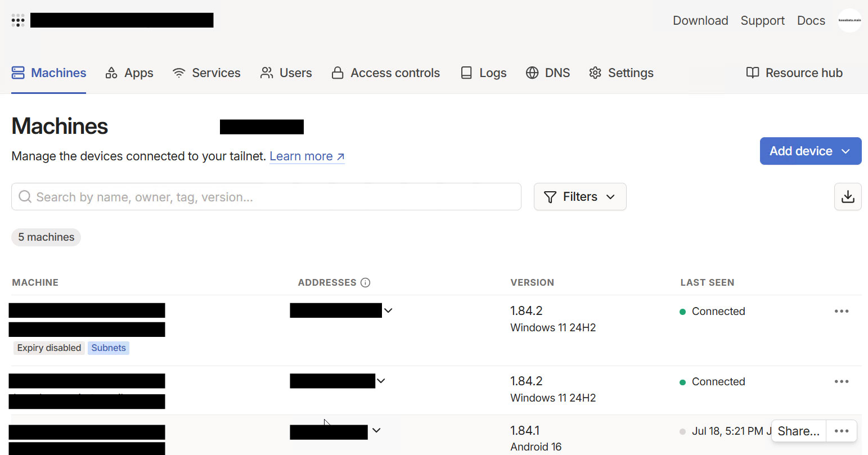Image resolution: width=868 pixels, height=455 pixels.
Task: Expand the Filters dropdown
Action: tap(579, 197)
